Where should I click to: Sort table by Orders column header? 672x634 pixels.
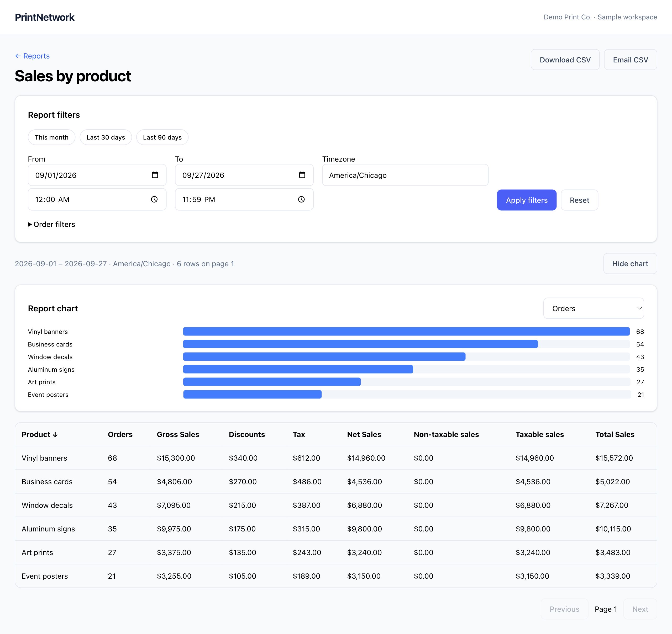tap(120, 435)
